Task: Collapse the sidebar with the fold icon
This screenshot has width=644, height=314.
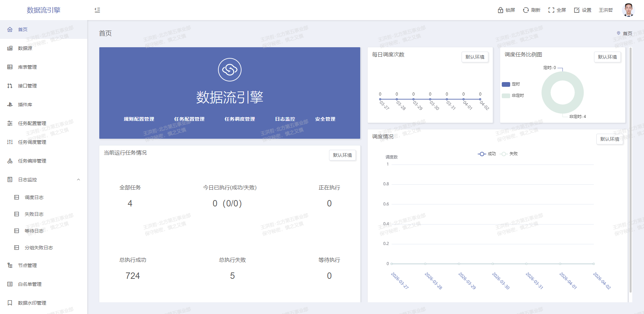Action: point(97,10)
